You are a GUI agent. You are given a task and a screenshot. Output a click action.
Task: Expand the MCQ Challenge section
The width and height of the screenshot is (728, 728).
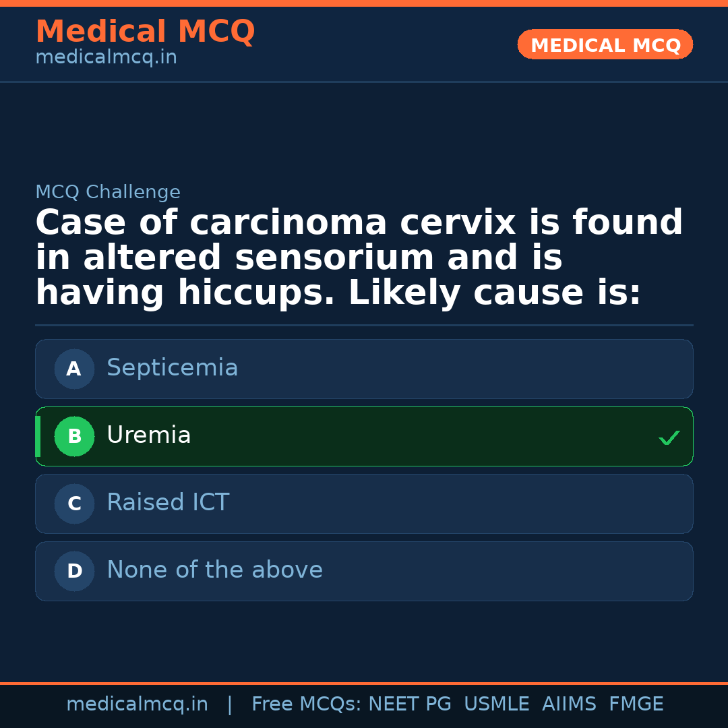(109, 192)
